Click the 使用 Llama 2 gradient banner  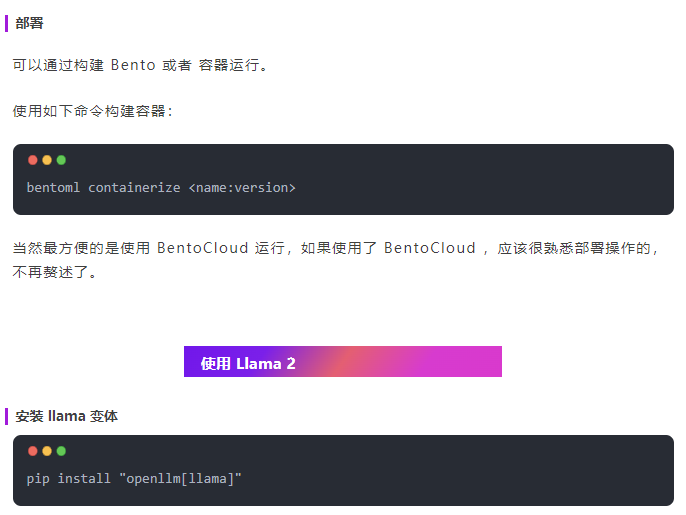343,361
